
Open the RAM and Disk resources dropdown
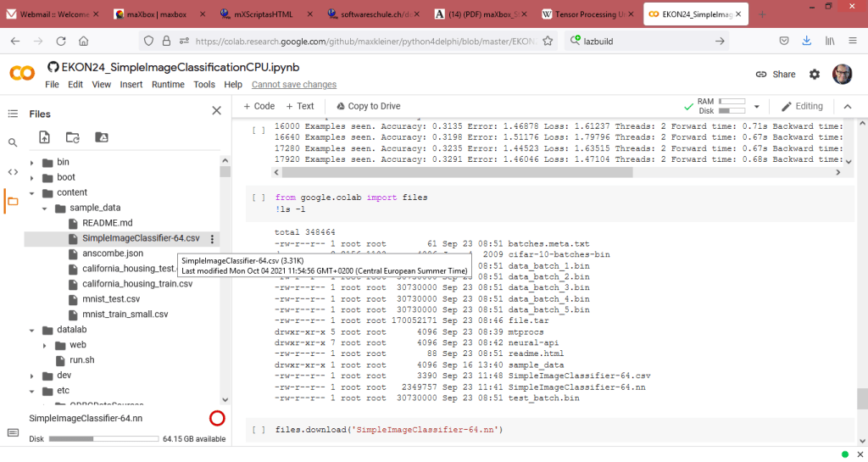click(756, 106)
